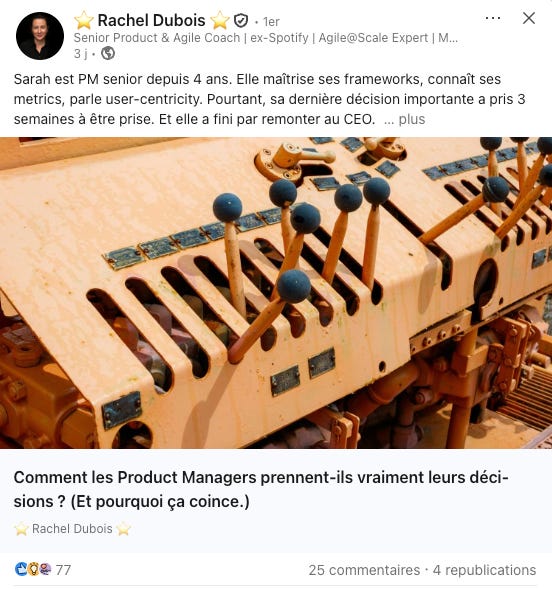Open the article titled Comment les Product Managers

[261, 489]
